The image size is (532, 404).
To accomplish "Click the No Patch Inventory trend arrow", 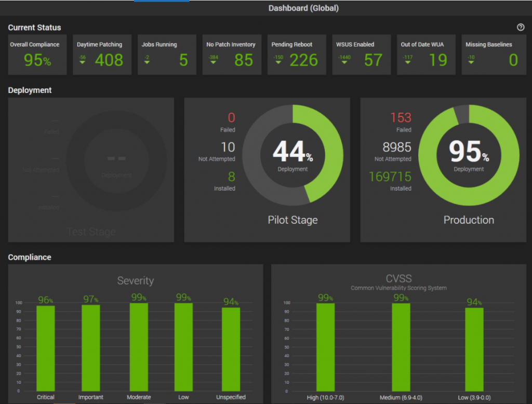I will point(213,62).
